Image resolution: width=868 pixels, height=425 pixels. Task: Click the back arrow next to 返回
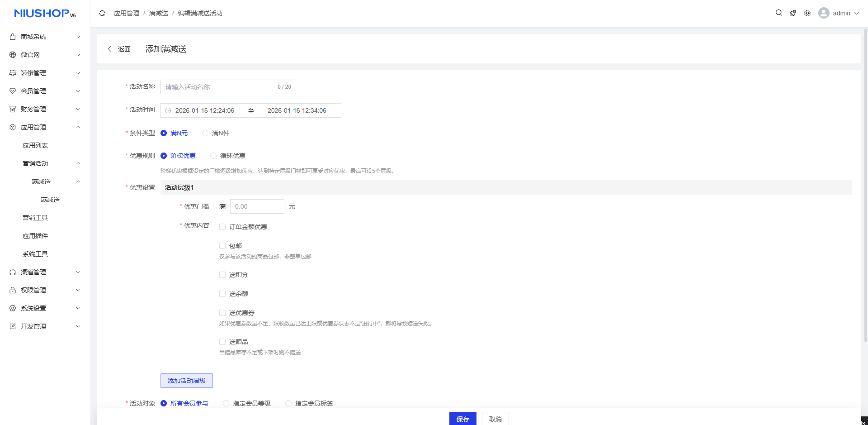coord(109,49)
